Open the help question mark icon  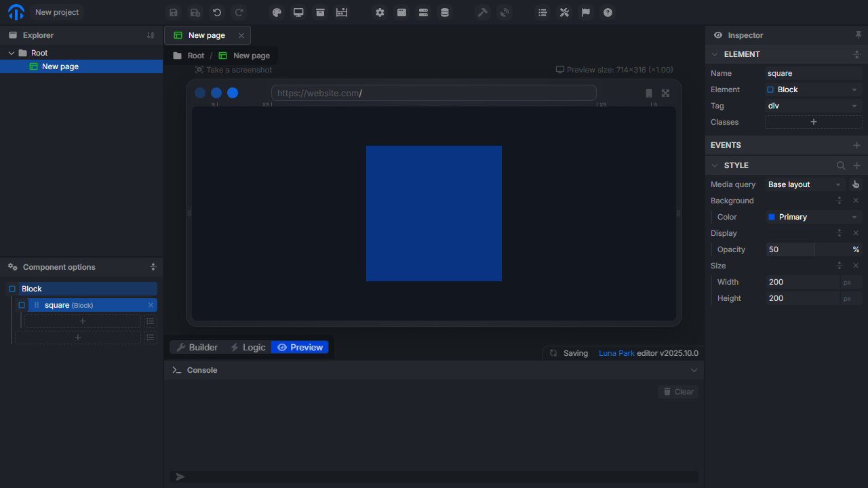(x=608, y=12)
